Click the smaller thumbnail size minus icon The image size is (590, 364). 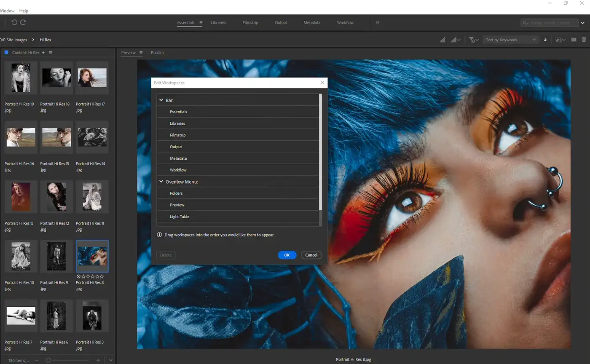click(37, 360)
